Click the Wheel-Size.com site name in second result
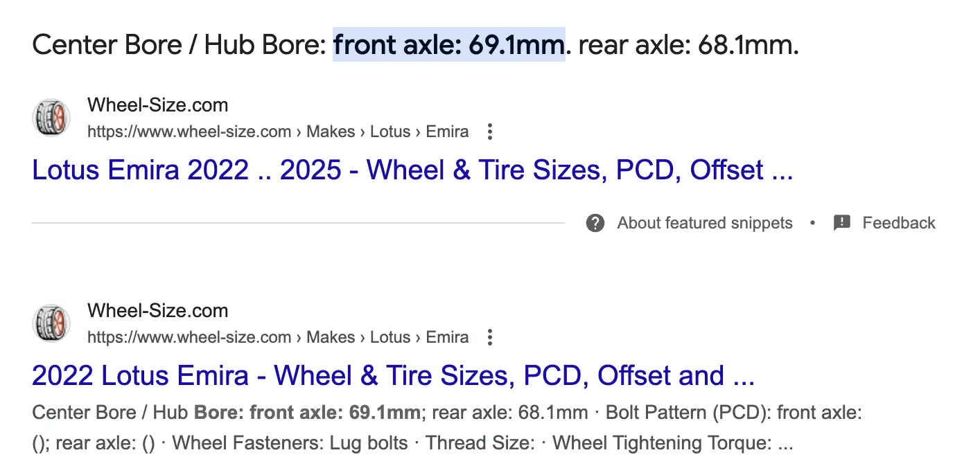Screen dimensions: 980x475 157,311
